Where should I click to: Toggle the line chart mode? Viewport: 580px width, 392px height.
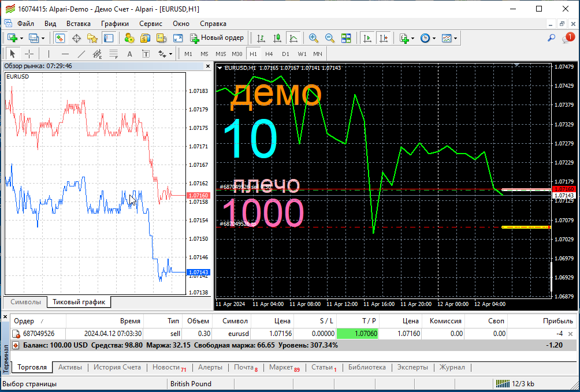click(x=293, y=38)
